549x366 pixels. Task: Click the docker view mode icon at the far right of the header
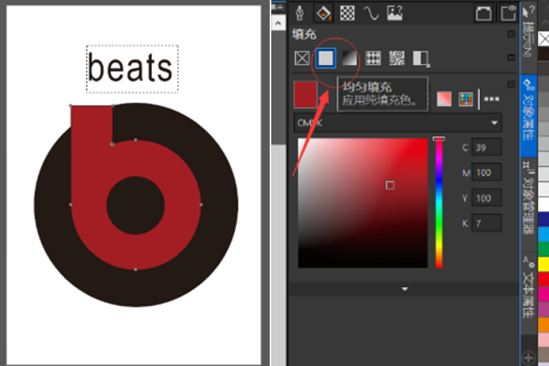pyautogui.click(x=508, y=13)
